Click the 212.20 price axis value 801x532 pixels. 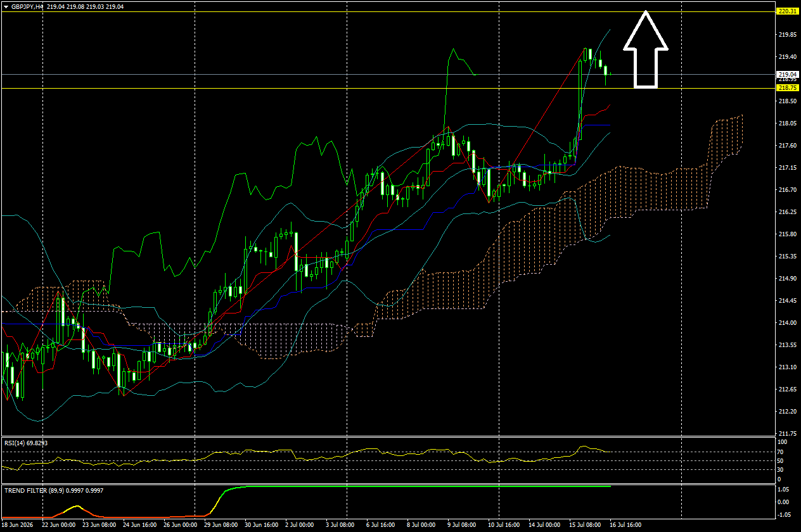click(787, 412)
